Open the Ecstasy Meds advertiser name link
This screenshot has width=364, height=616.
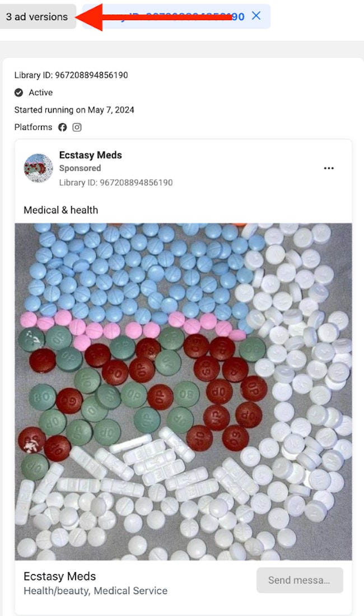click(90, 155)
